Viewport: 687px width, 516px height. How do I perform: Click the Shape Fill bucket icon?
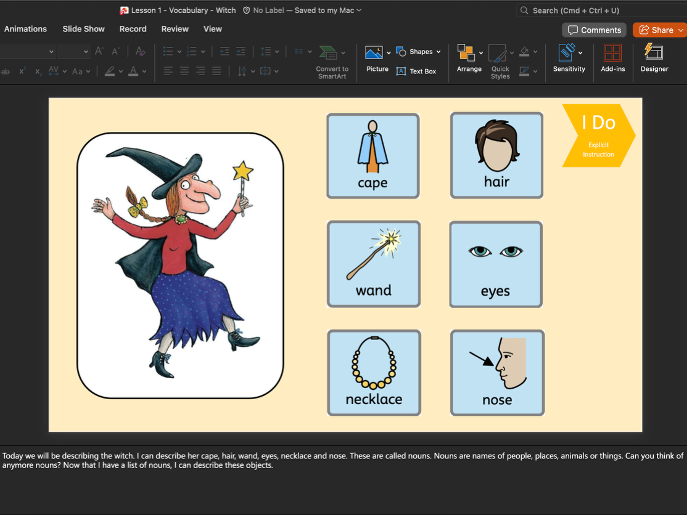[524, 52]
